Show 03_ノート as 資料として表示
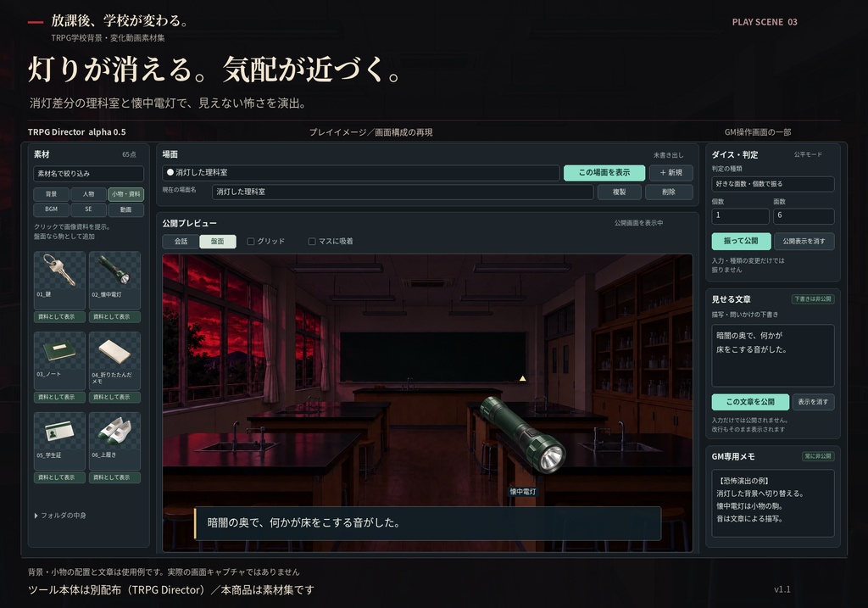The height and width of the screenshot is (608, 868). pyautogui.click(x=59, y=397)
